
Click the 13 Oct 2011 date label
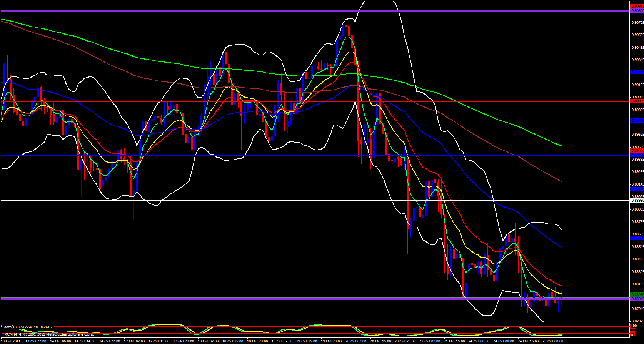click(x=12, y=341)
